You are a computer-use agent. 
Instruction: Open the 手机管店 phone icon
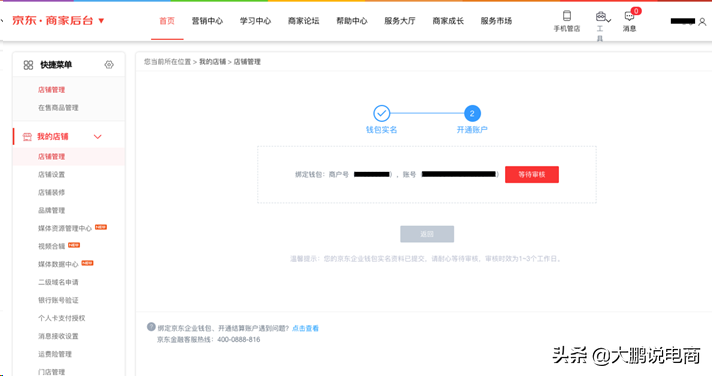(566, 16)
